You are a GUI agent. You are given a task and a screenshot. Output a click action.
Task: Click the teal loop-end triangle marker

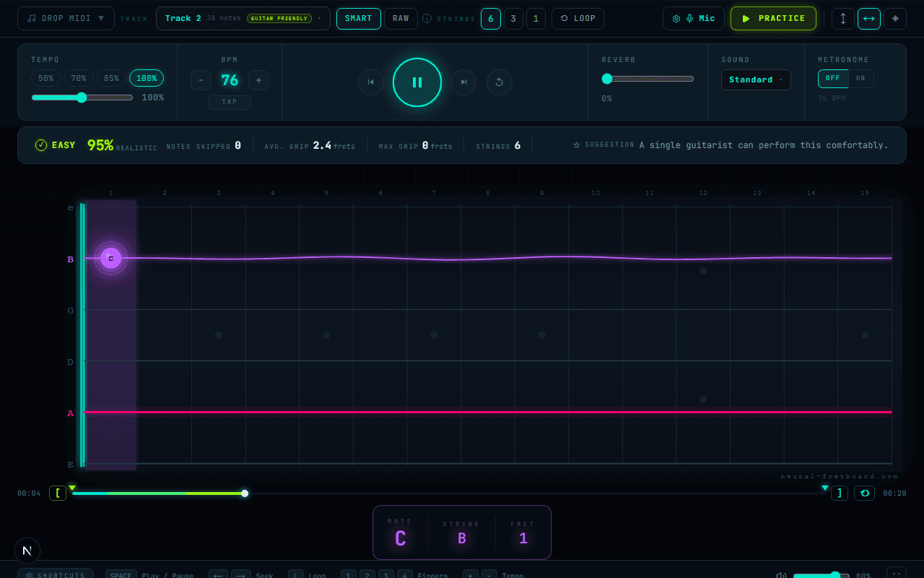[x=825, y=488]
